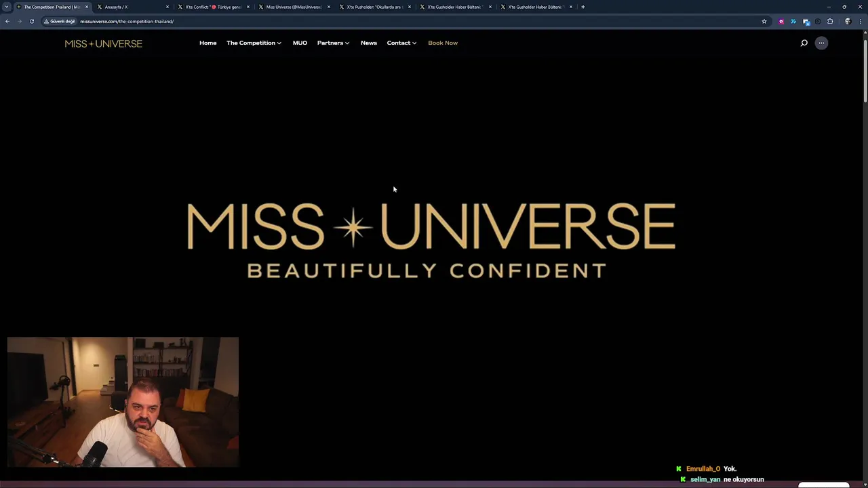868x488 pixels.
Task: Expand The Competition dropdown menu
Action: (254, 43)
